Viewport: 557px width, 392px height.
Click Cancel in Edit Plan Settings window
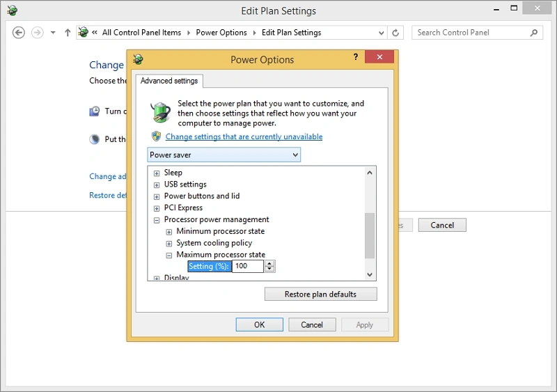(442, 226)
